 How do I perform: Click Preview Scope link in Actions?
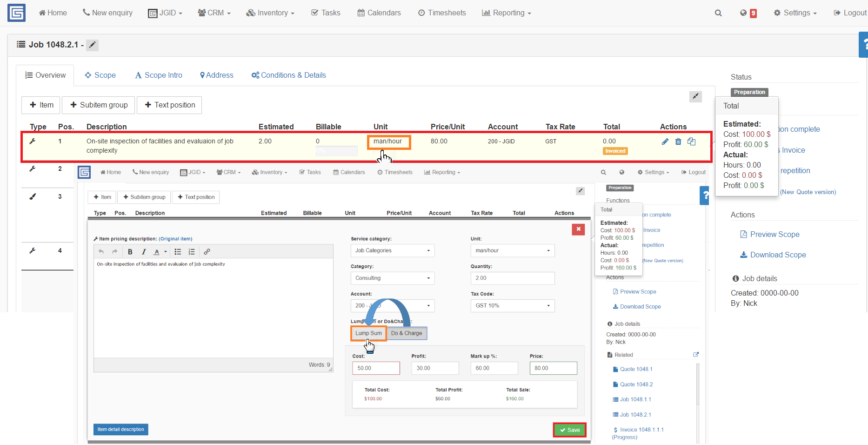pos(770,235)
